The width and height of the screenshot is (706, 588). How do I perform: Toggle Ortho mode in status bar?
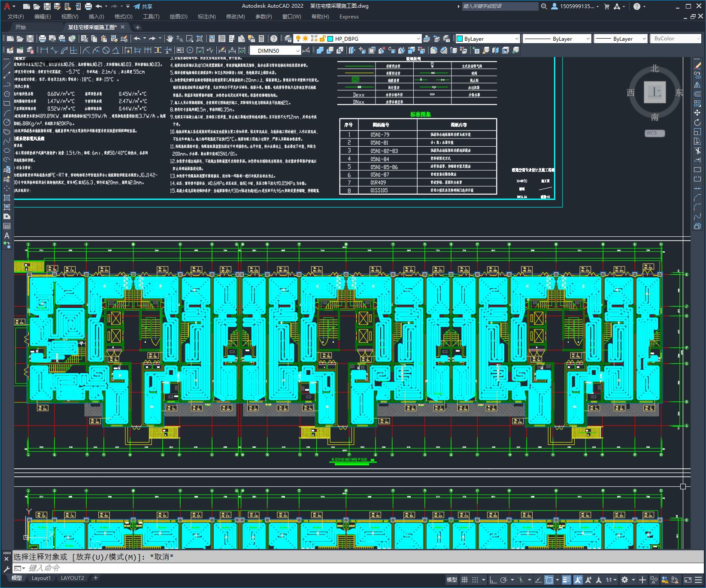493,580
